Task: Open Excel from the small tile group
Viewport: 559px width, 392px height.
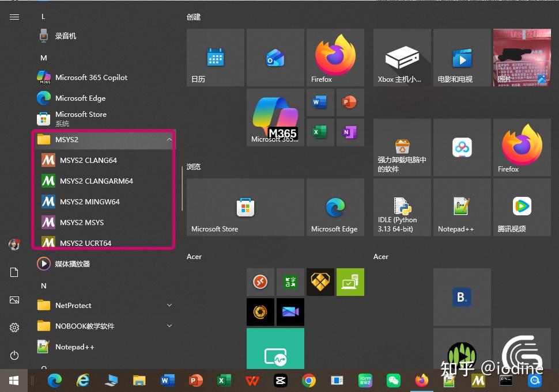Action: pos(320,132)
